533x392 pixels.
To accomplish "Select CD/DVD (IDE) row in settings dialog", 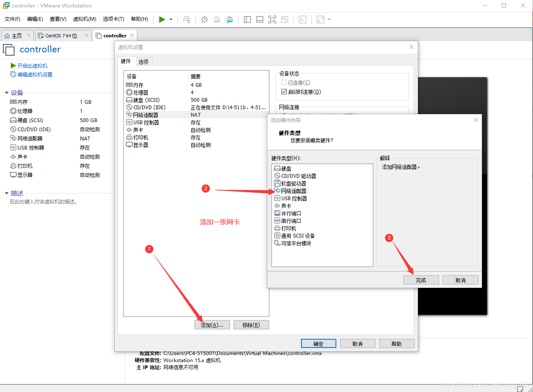I will coord(196,107).
